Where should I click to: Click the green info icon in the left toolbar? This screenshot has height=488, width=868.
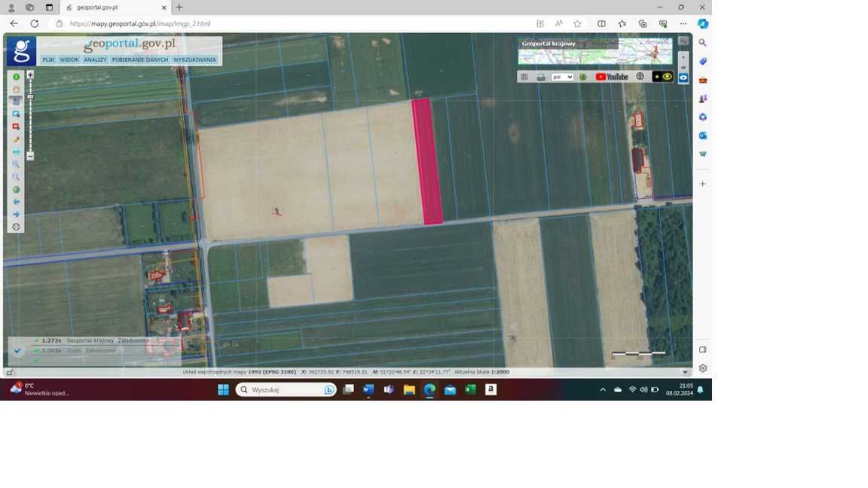(x=16, y=77)
